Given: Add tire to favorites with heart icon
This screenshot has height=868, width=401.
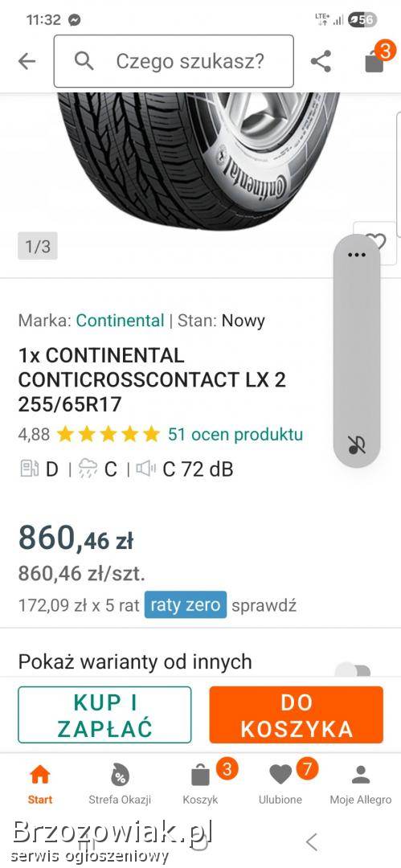Looking at the screenshot, I should [375, 241].
